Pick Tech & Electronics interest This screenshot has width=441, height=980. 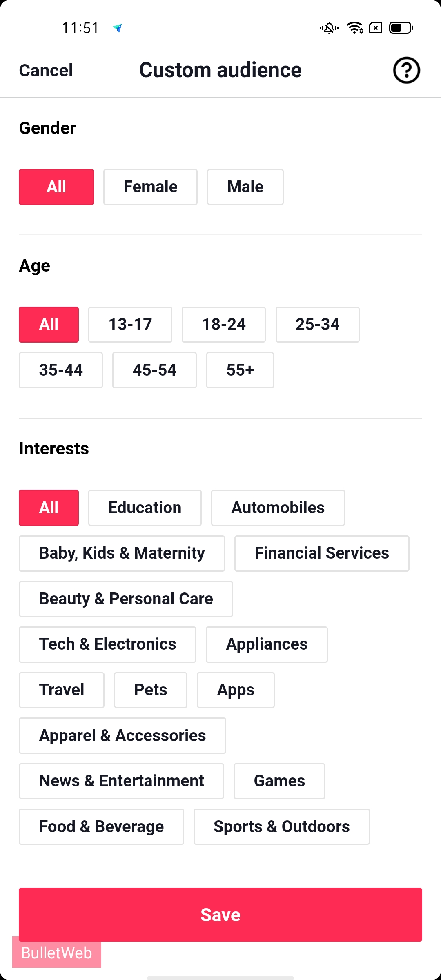pyautogui.click(x=107, y=644)
